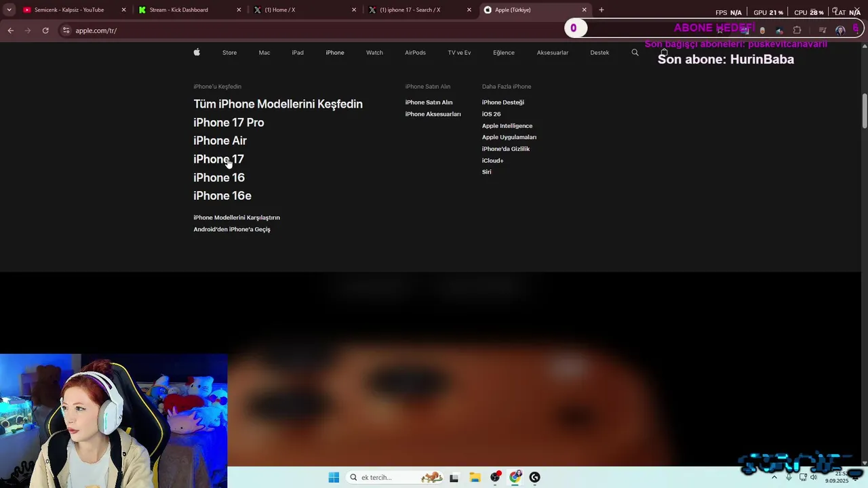This screenshot has height=488, width=868.
Task: Close the Home / X tab
Action: 354,10
